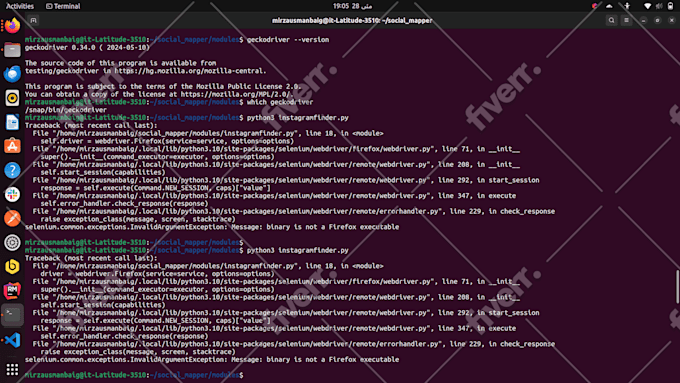The height and width of the screenshot is (383, 680).
Task: Click the 'geckodriver 0.34.0 ( 2024-05-10)' line
Action: [87, 47]
